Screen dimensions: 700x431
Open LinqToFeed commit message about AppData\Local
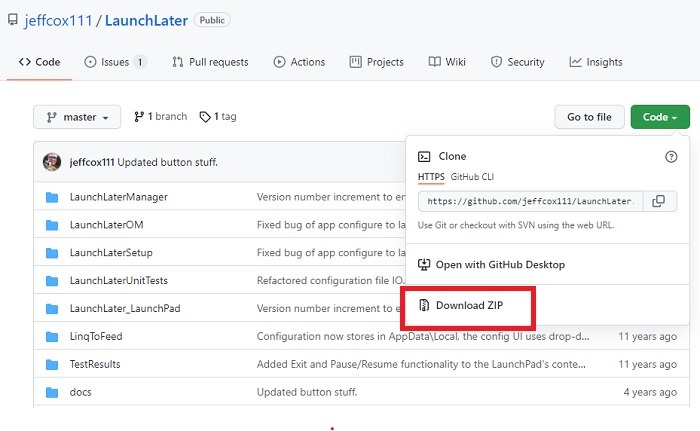[423, 336]
